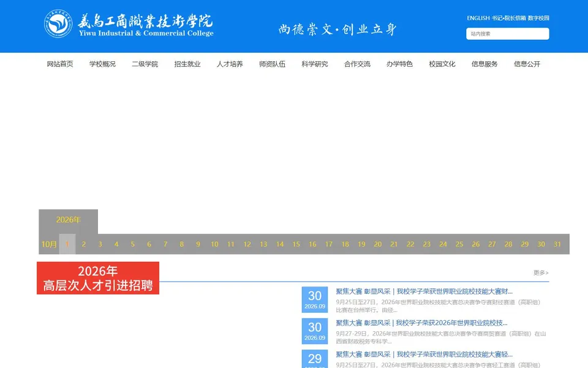Open 办学特色 menu
This screenshot has height=368, width=588.
(400, 64)
